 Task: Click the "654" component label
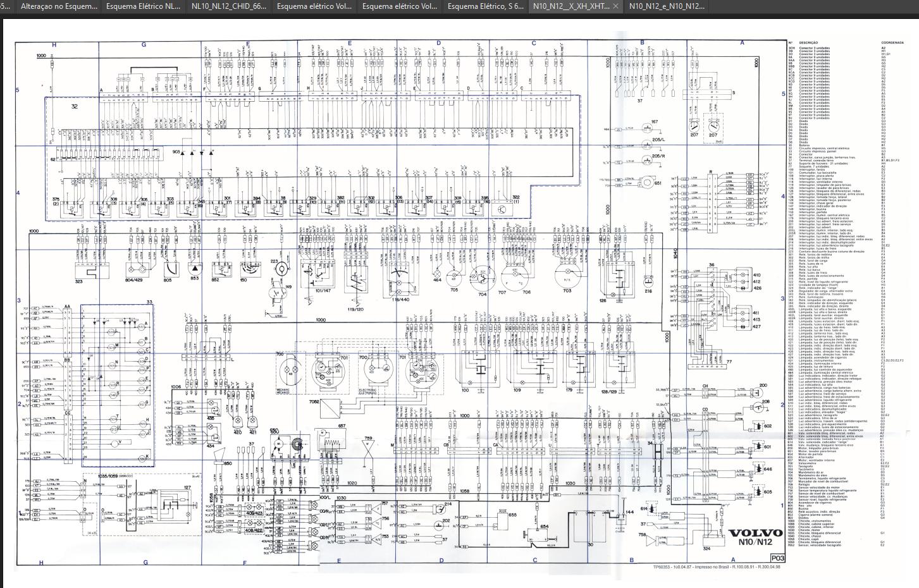[x=544, y=526]
